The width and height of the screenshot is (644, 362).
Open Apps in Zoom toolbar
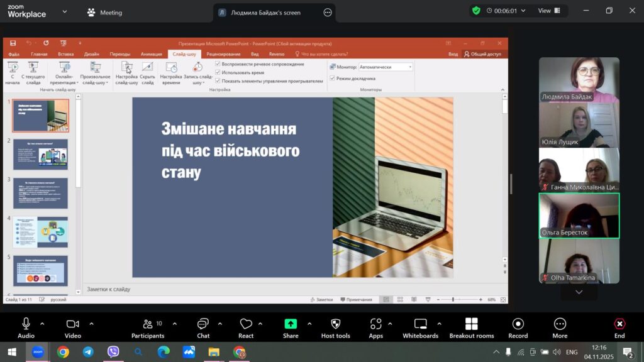376,328
